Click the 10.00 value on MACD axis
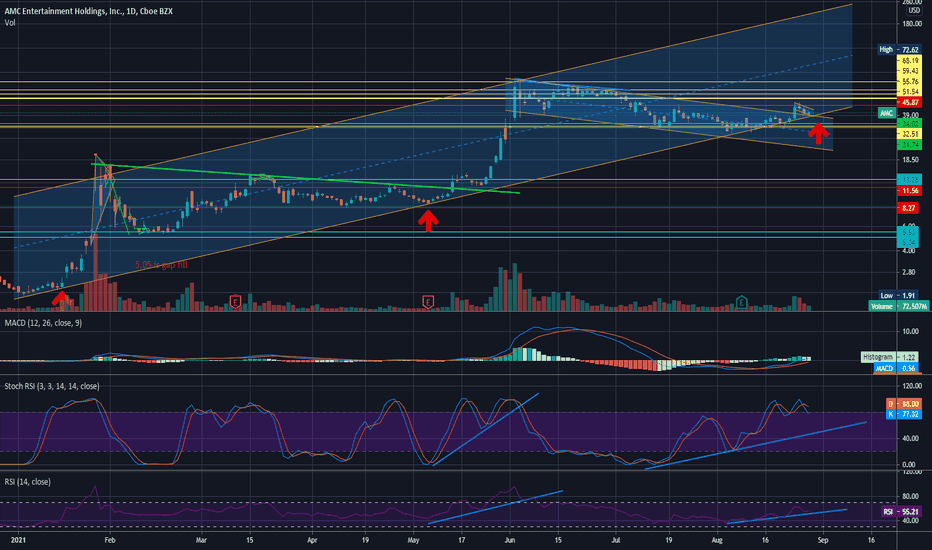The width and height of the screenshot is (932, 550). (911, 331)
